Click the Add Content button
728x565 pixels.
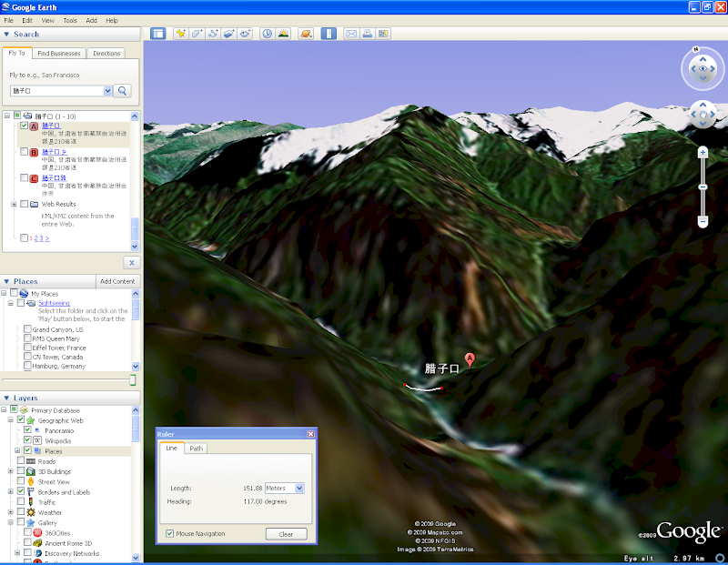pyautogui.click(x=117, y=281)
